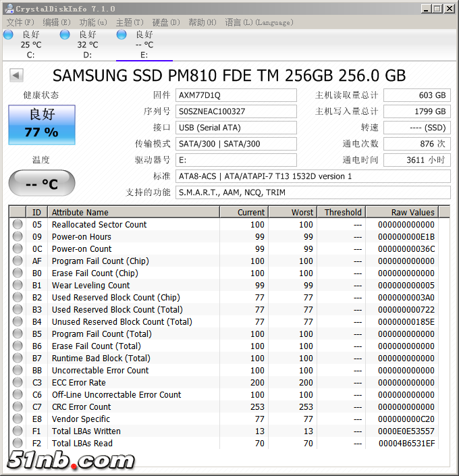459x476 pixels.
Task: Click total host reads value 603 GB
Action: coord(417,95)
